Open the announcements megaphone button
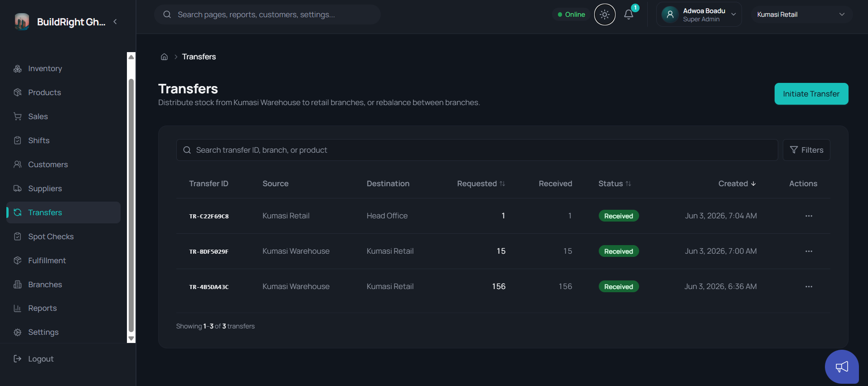This screenshot has height=386, width=868. pyautogui.click(x=842, y=367)
